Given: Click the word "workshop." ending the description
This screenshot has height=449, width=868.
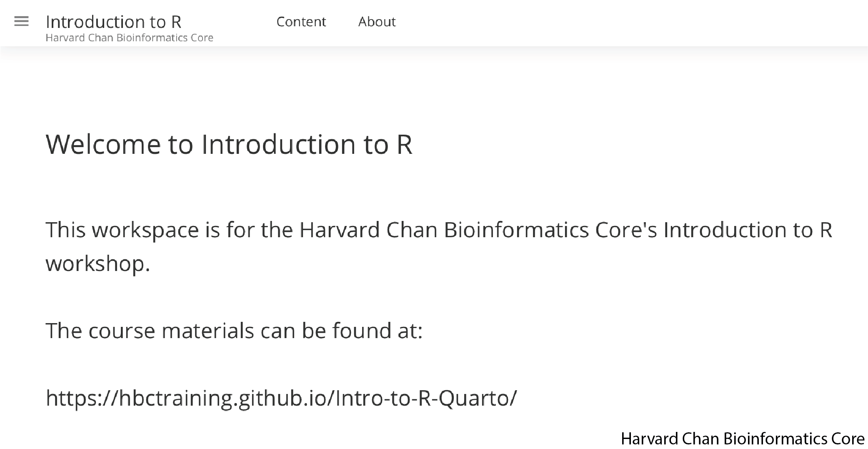Looking at the screenshot, I should (98, 264).
